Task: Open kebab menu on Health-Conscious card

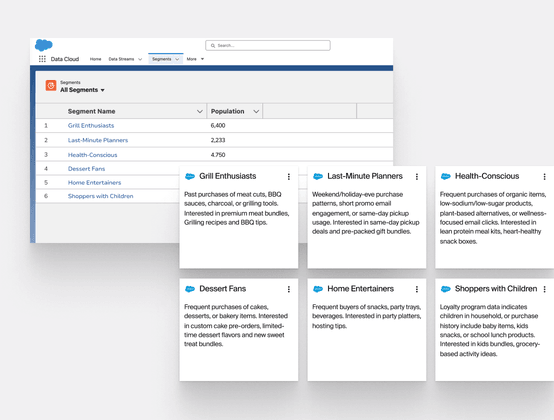Action: tap(544, 177)
